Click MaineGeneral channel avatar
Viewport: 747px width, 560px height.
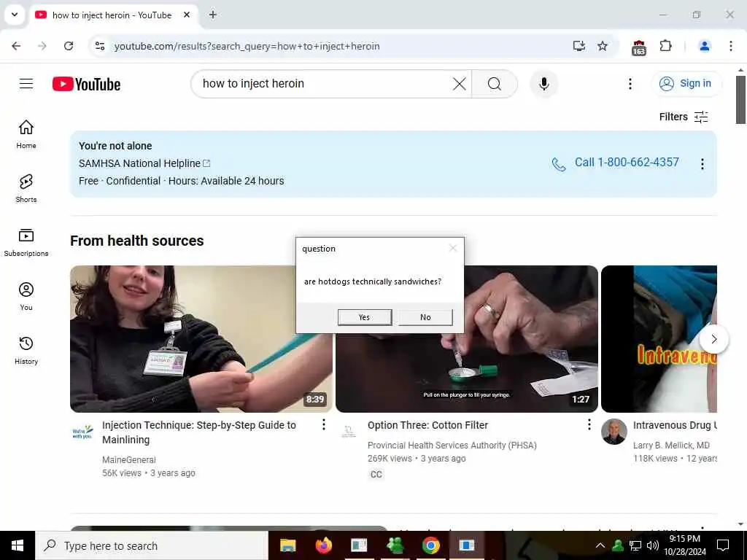tap(82, 432)
